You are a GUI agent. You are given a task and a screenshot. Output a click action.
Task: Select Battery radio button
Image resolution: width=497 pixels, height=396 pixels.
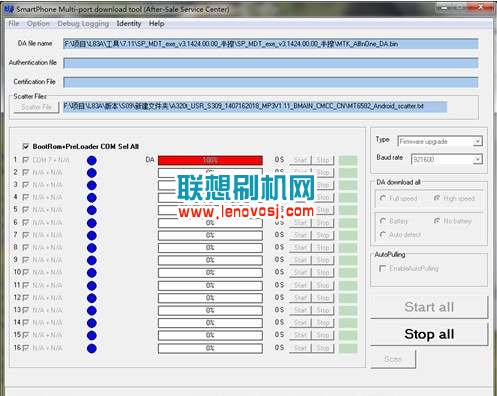[x=383, y=221]
